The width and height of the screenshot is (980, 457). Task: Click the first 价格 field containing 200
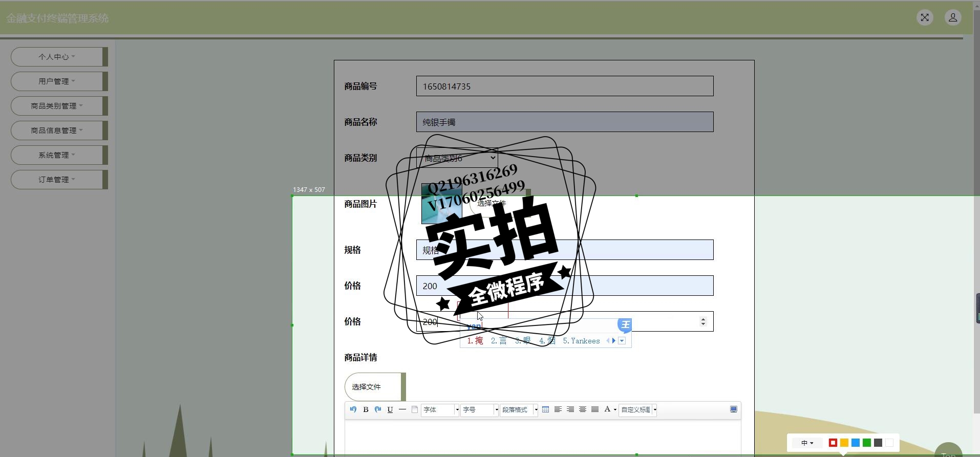click(x=565, y=286)
